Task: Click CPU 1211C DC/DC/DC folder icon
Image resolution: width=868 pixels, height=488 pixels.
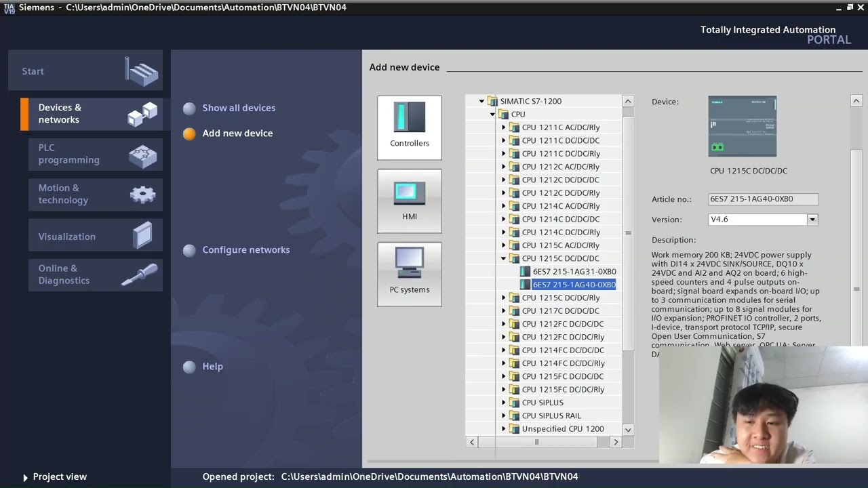Action: [x=514, y=141]
